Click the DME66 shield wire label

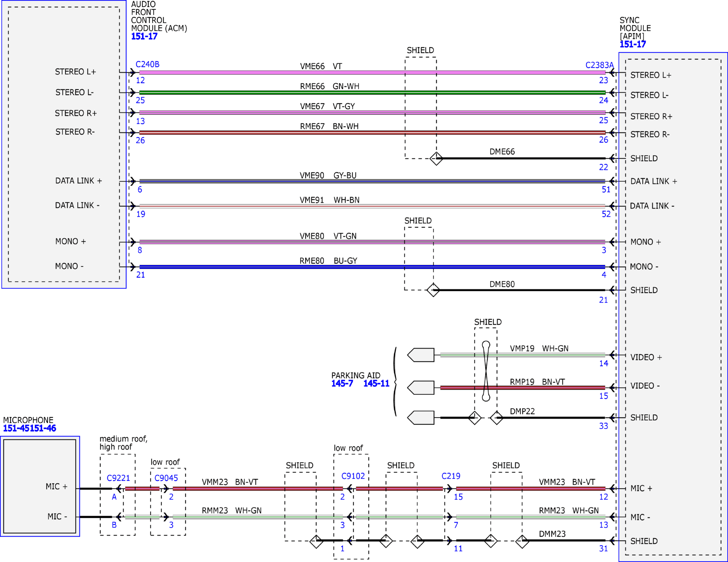(x=502, y=151)
